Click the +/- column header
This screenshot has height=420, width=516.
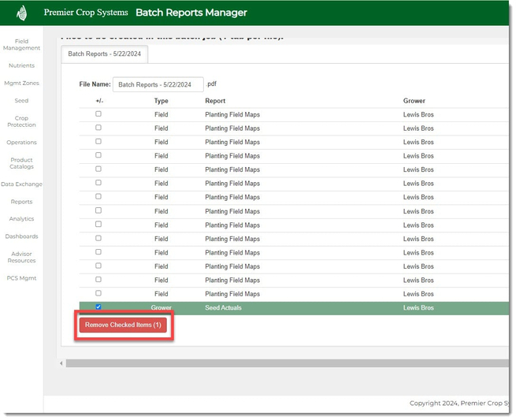coord(99,101)
